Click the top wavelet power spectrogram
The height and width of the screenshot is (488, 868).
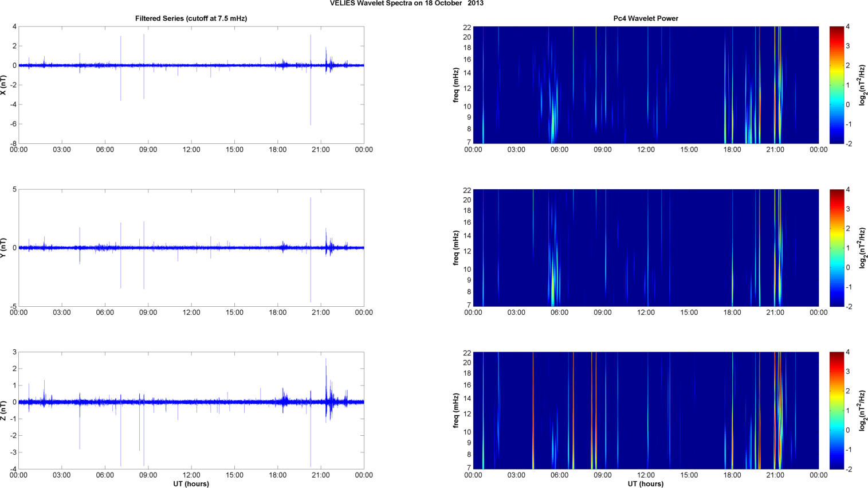tap(645, 85)
